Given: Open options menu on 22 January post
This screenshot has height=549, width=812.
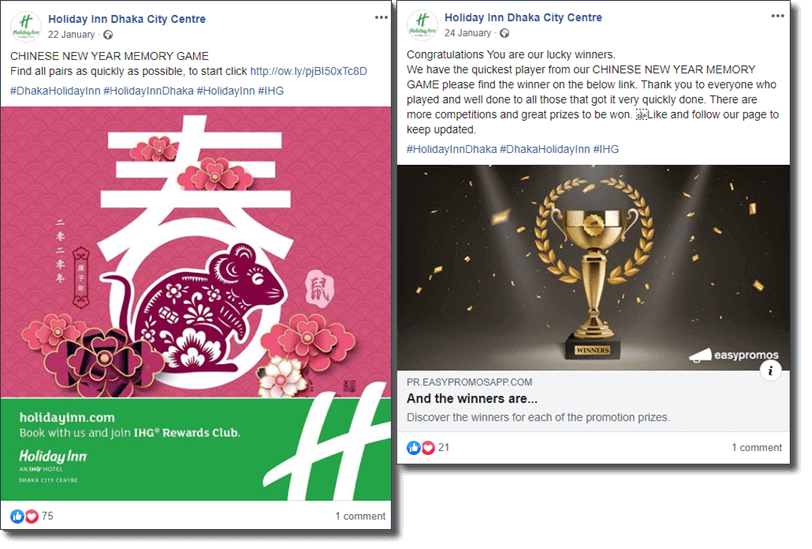Looking at the screenshot, I should tap(381, 18).
